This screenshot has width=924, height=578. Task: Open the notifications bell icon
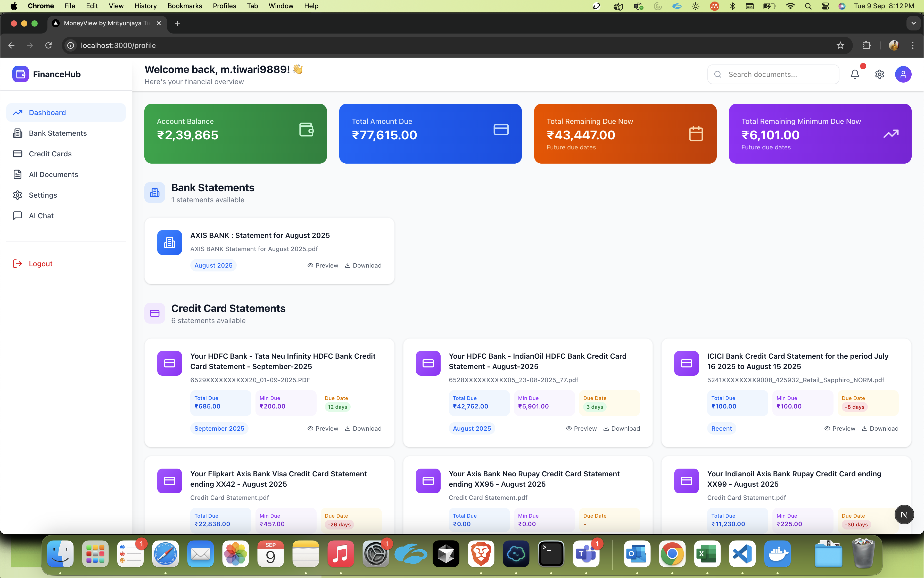tap(855, 74)
